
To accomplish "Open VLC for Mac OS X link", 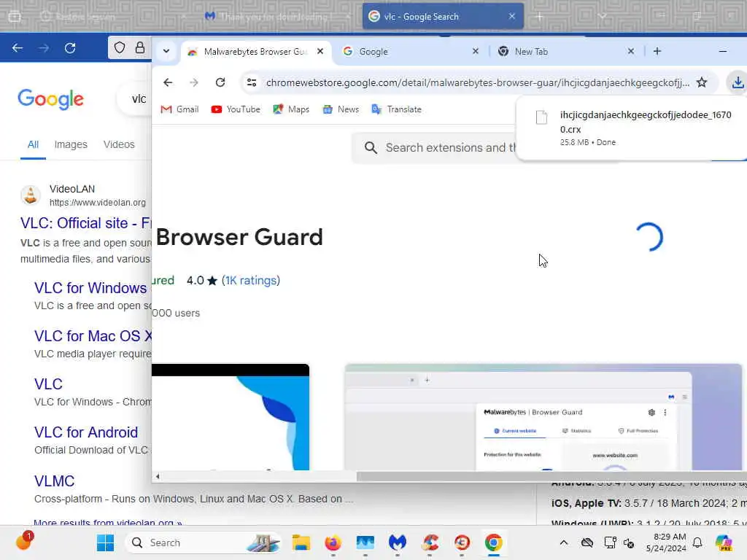I will point(93,336).
